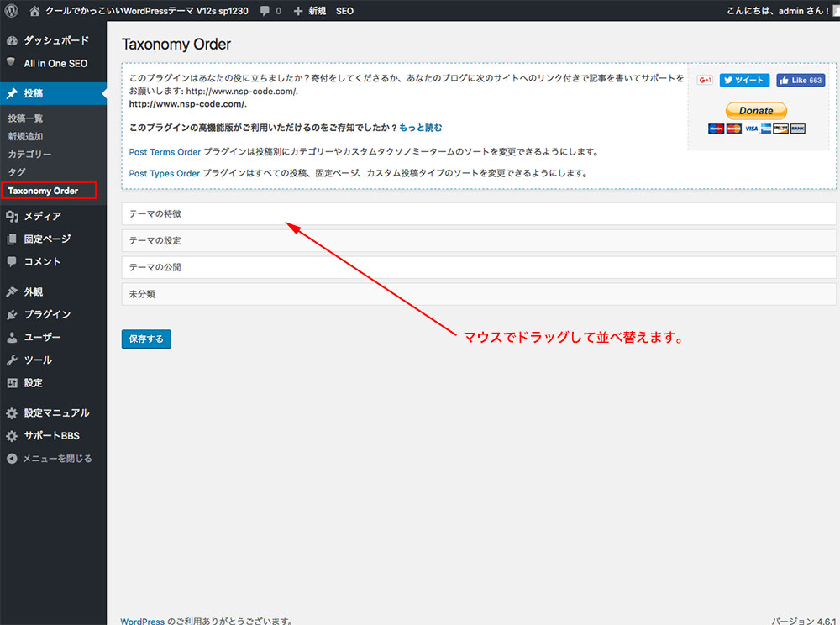
Task: Click the WordPress footer link
Action: (143, 621)
